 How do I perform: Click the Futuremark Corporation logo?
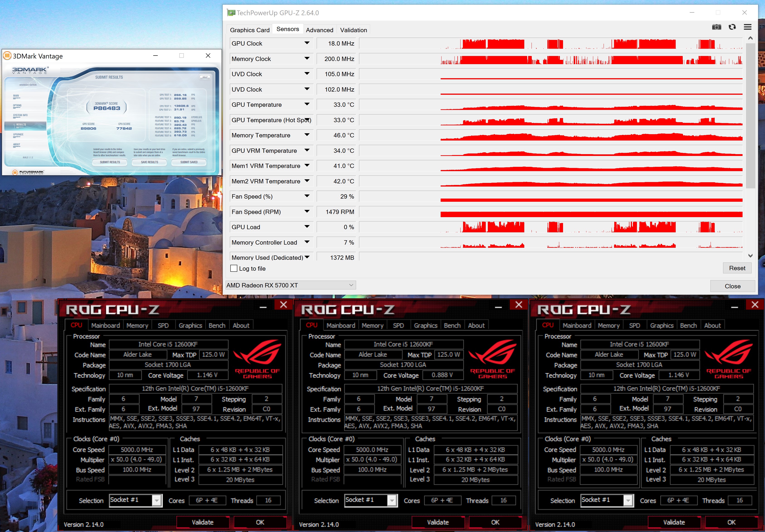click(x=28, y=172)
